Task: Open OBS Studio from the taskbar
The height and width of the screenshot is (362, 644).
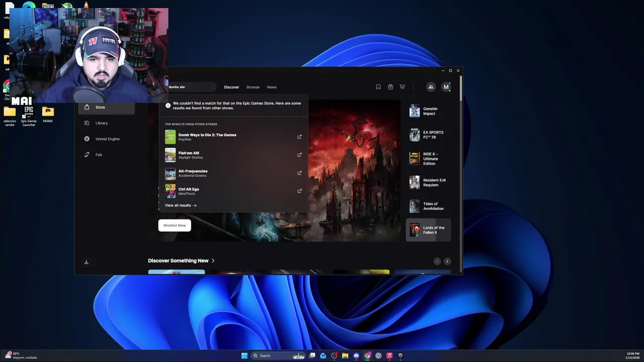Action: coord(334,355)
